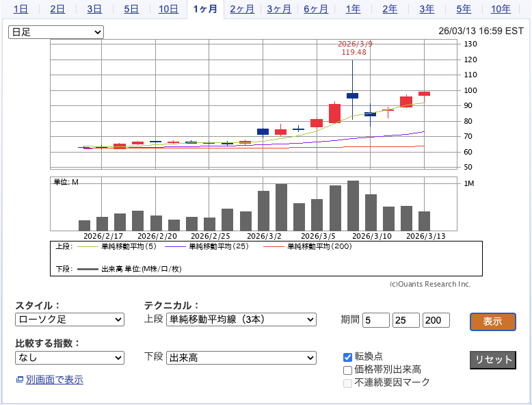This screenshot has height=405, width=532.
Task: Click the tallest volume bar in chart
Action: click(353, 205)
